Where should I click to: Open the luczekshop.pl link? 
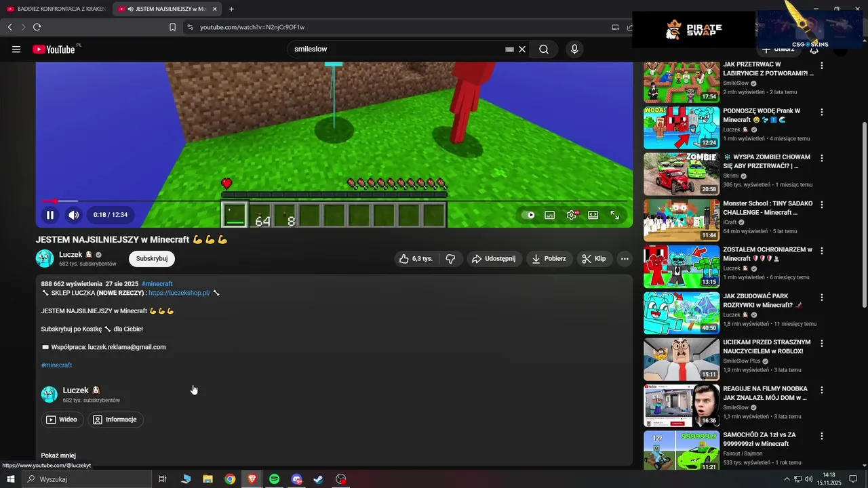179,293
